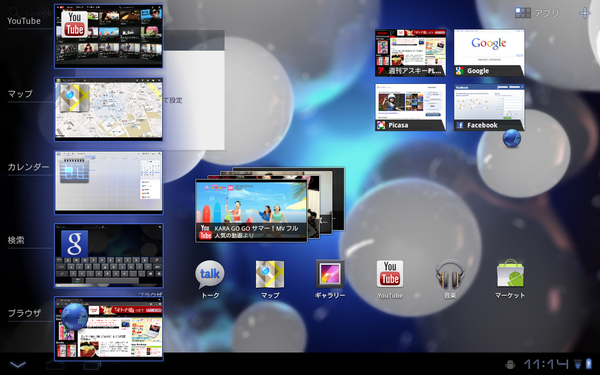Tap the YouTube logo on the video widget

(205, 232)
